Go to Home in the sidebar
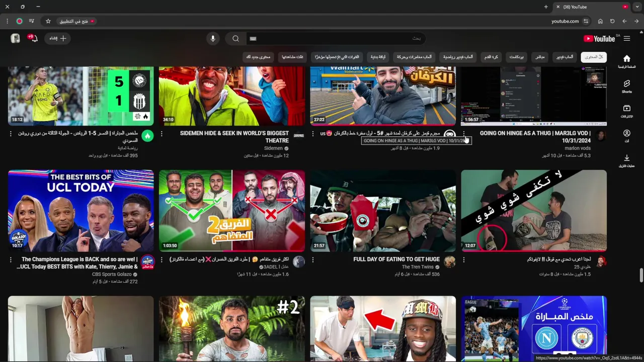The width and height of the screenshot is (644, 362). (x=626, y=62)
